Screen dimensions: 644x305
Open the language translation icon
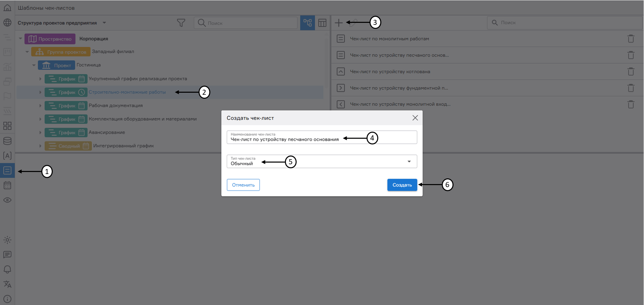click(x=7, y=284)
